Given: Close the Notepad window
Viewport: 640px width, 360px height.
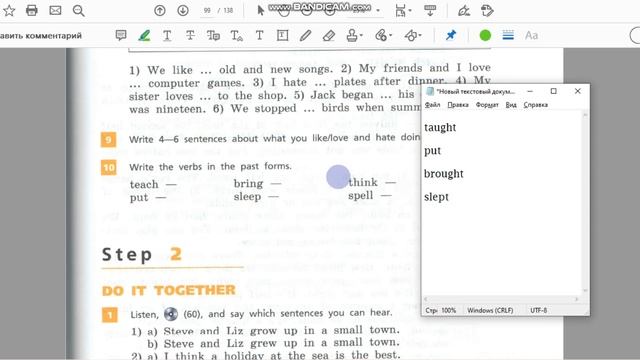Looking at the screenshot, I should click(578, 91).
